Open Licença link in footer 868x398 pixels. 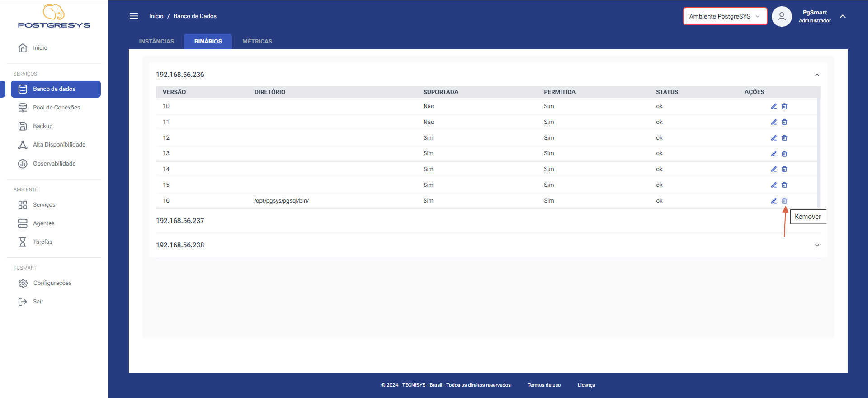[586, 385]
